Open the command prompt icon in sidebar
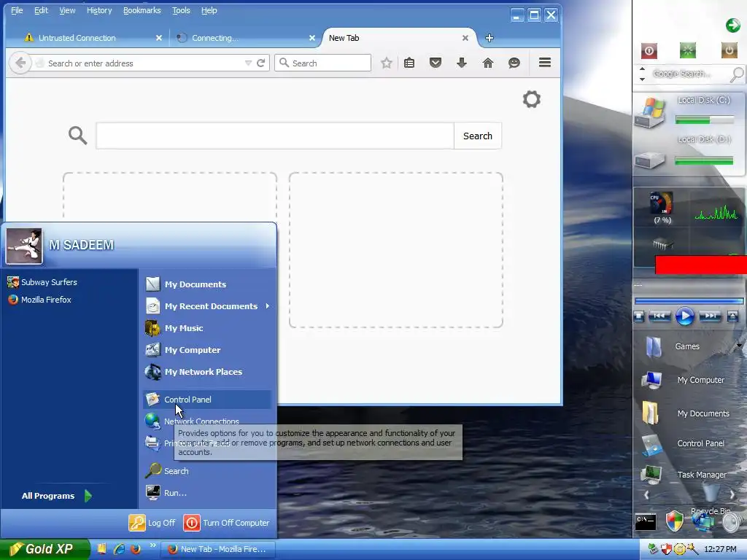The image size is (747, 560). [x=646, y=522]
